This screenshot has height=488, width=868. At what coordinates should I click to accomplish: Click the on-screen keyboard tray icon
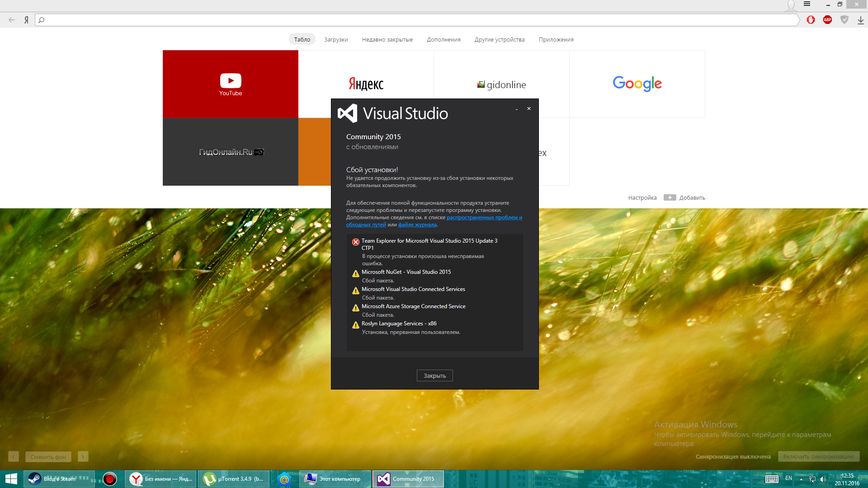[772, 479]
